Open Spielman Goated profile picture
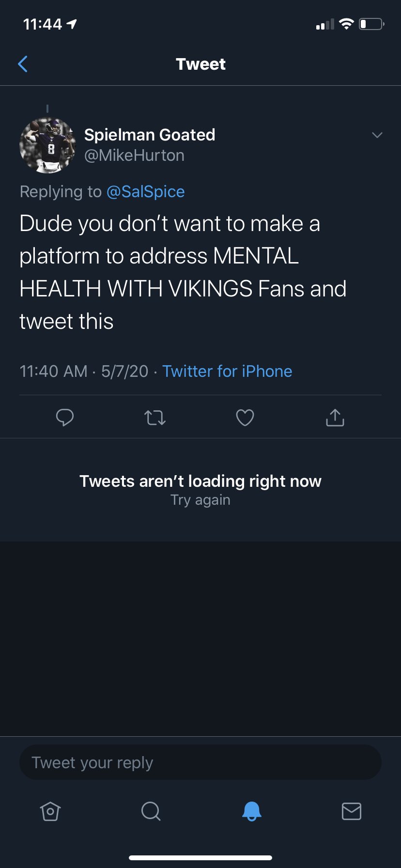 (47, 145)
